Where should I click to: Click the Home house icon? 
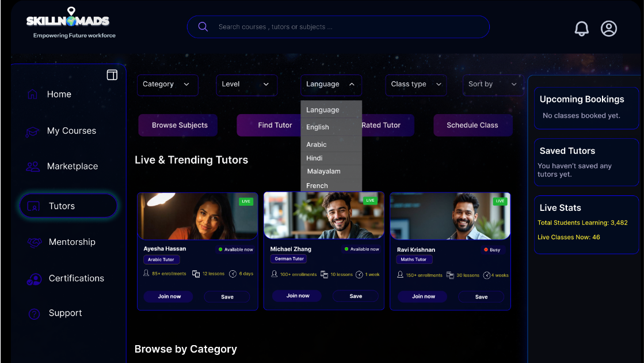tap(33, 94)
